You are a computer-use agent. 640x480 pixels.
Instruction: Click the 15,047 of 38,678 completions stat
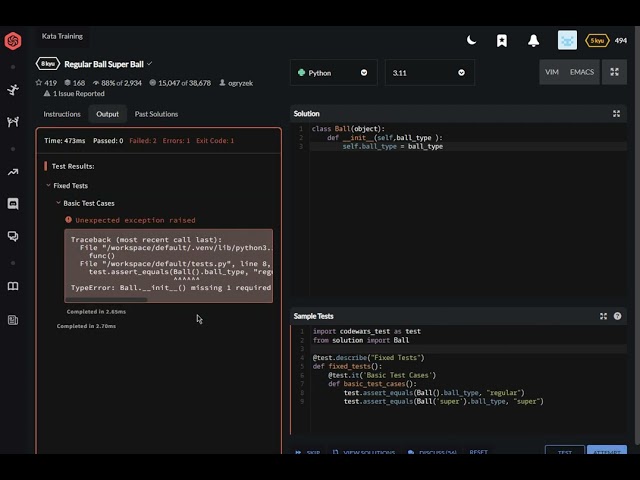[180, 83]
